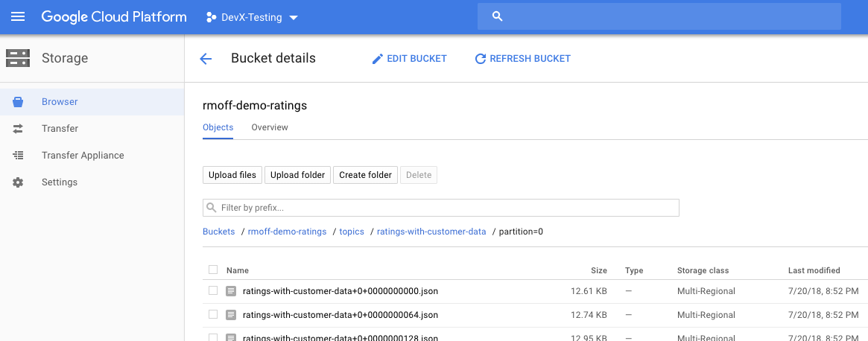Viewport: 868px width, 341px height.
Task: Open Transfer Appliance in the sidebar
Action: 92,156
